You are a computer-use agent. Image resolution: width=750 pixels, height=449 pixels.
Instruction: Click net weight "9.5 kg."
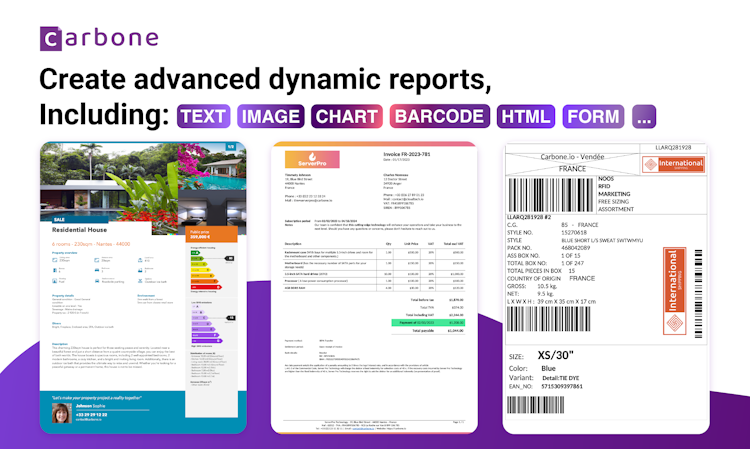pos(545,294)
